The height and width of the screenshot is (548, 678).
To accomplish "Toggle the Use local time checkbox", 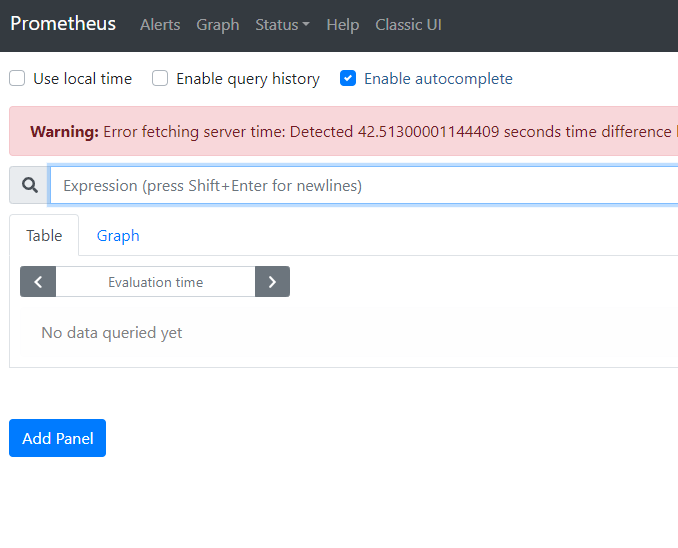I will pos(17,78).
